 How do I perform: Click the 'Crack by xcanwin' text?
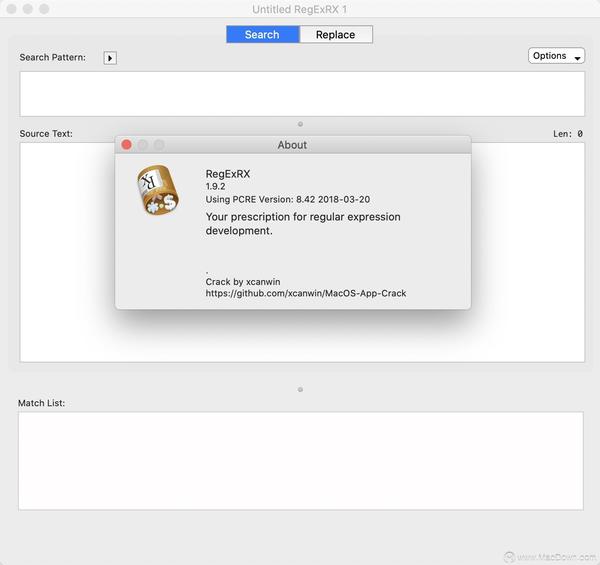(x=243, y=282)
